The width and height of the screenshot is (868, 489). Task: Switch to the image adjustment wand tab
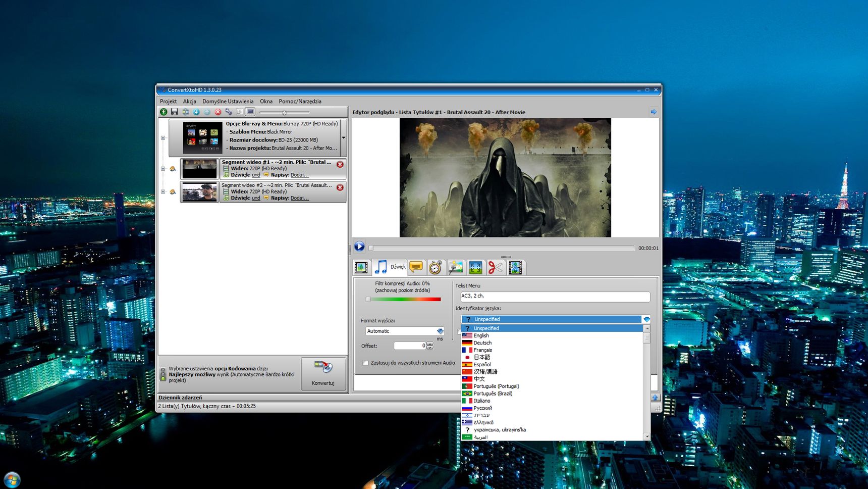456,267
